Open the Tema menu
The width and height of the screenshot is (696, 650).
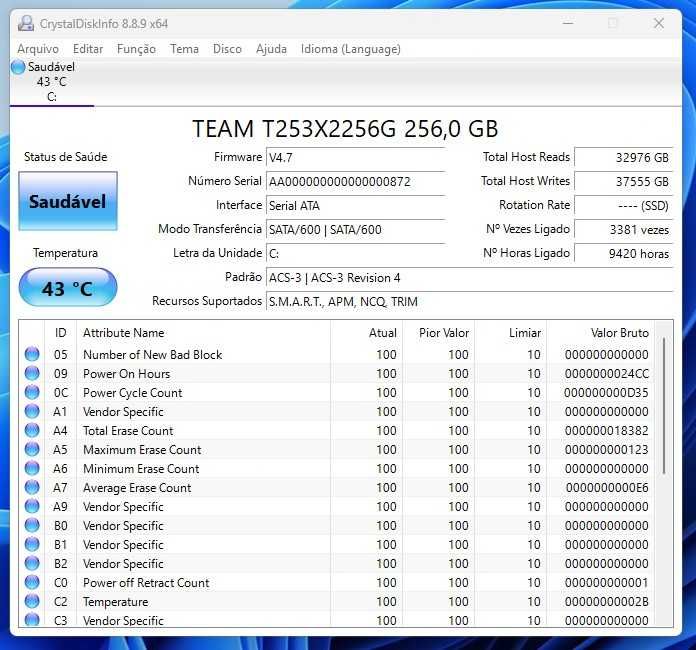(x=184, y=49)
